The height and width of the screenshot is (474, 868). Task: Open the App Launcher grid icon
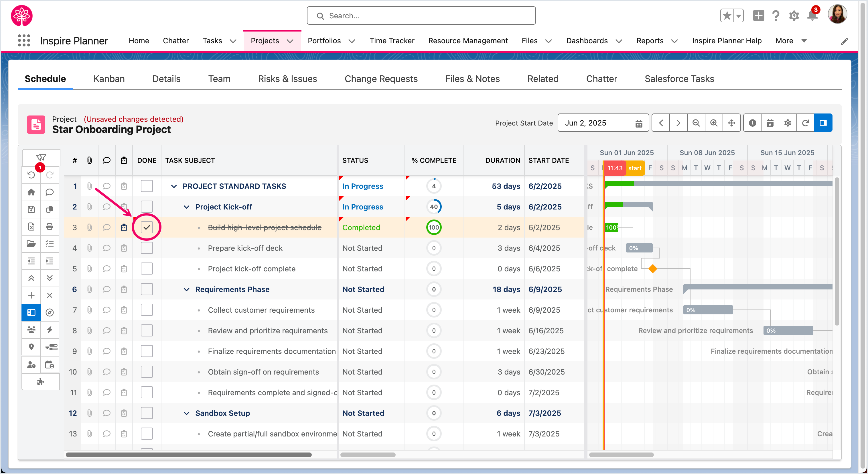click(24, 40)
